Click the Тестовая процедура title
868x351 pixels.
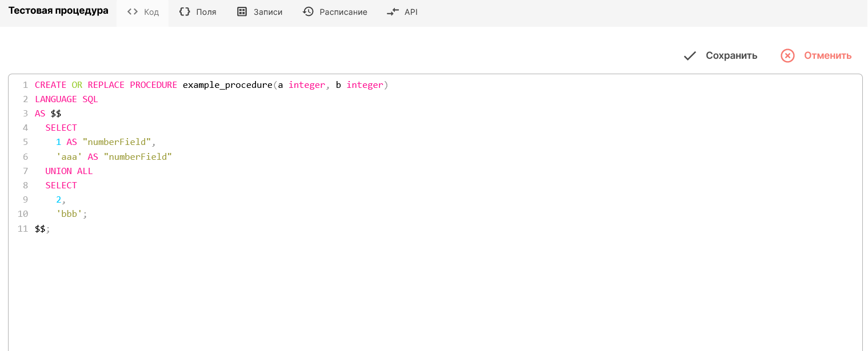(x=58, y=11)
